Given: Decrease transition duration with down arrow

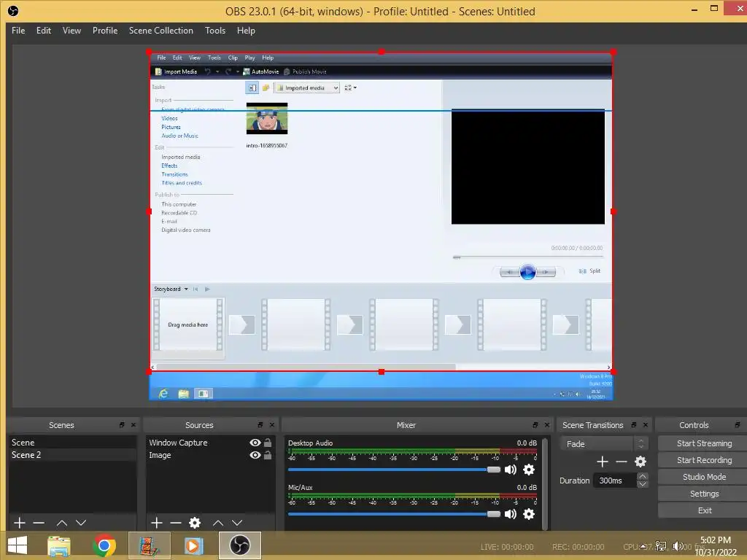Looking at the screenshot, I should (x=642, y=484).
